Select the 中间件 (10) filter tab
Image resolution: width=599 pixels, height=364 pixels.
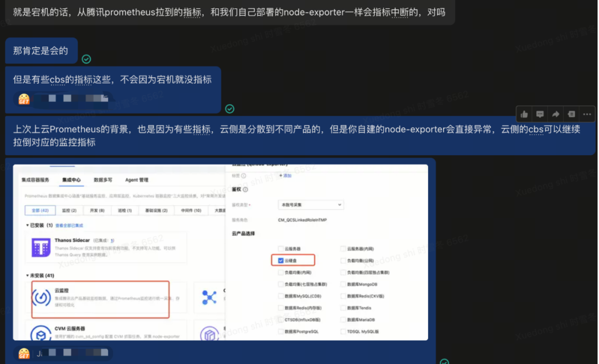191,210
